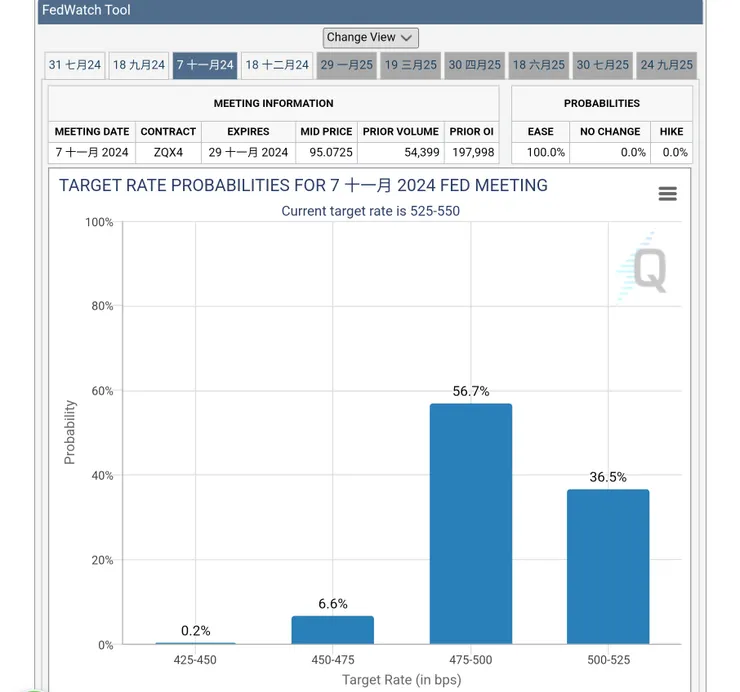Screen dimensions: 740x692
Task: Click the Probability y-axis title
Action: click(69, 432)
